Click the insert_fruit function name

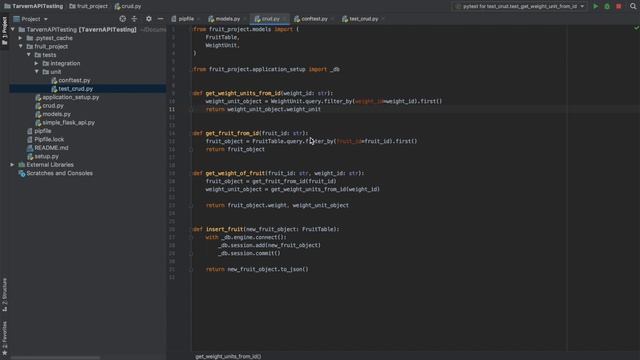click(x=224, y=229)
